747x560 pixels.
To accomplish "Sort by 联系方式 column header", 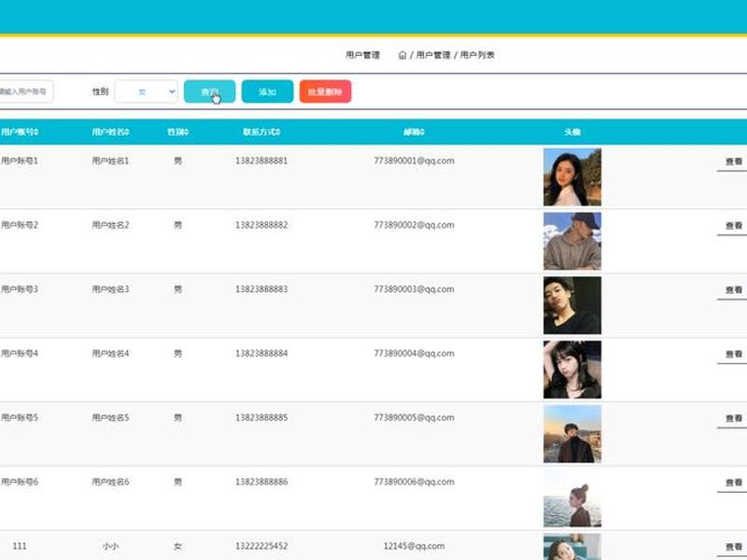I will coord(261,132).
